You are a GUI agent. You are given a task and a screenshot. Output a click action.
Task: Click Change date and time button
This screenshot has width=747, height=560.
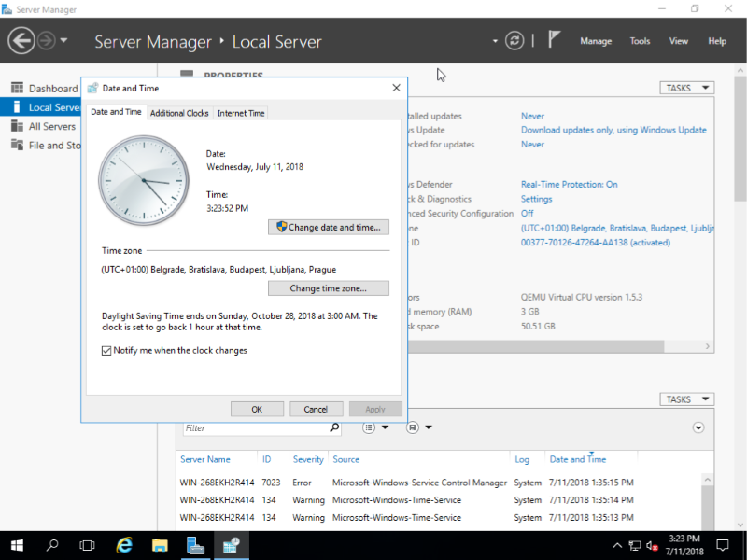point(329,227)
